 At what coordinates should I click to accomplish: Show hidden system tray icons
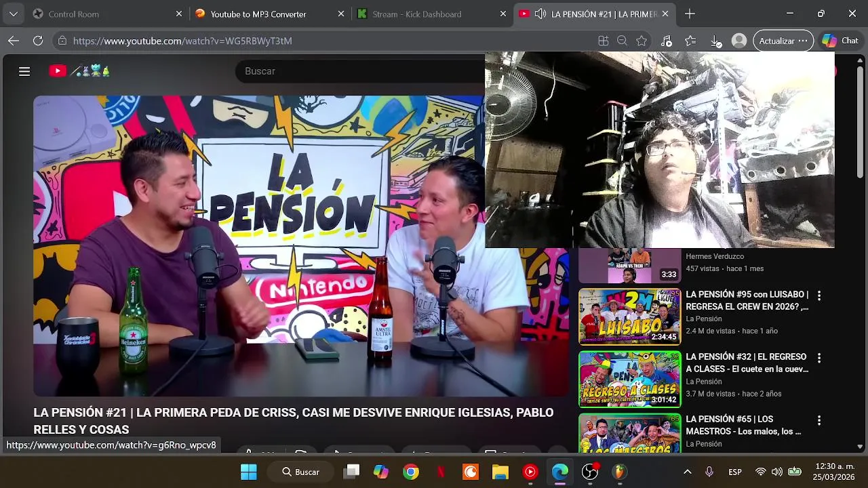point(687,472)
